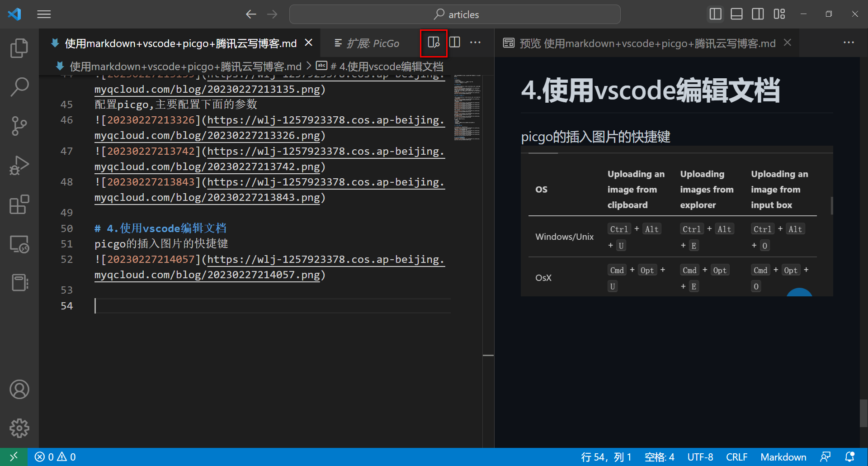Close the markdown editor tab
The image size is (868, 466).
[x=309, y=43]
